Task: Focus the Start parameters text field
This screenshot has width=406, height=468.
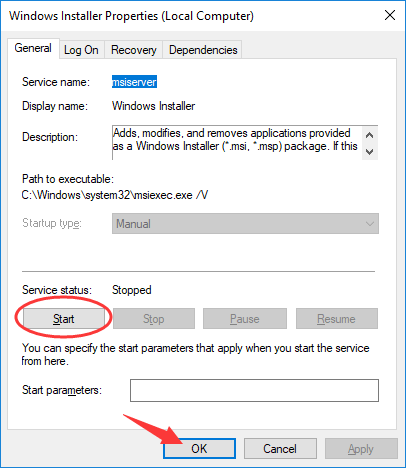Action: coord(254,390)
